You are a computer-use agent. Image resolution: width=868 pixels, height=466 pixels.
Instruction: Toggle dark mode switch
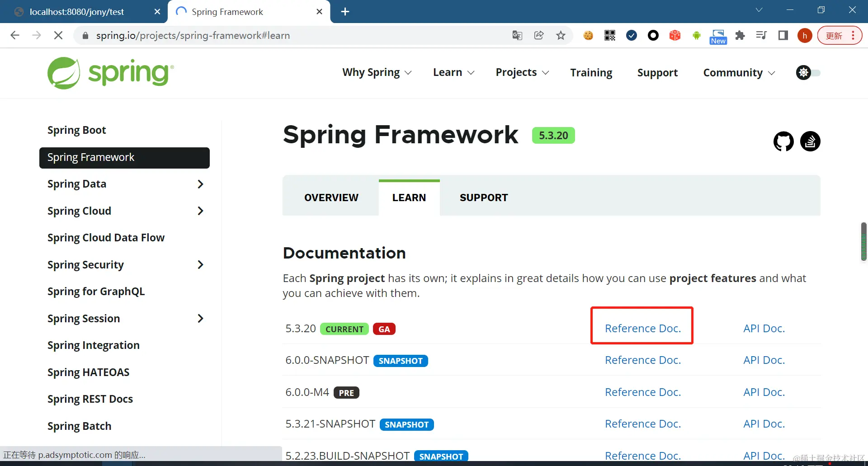click(x=808, y=72)
